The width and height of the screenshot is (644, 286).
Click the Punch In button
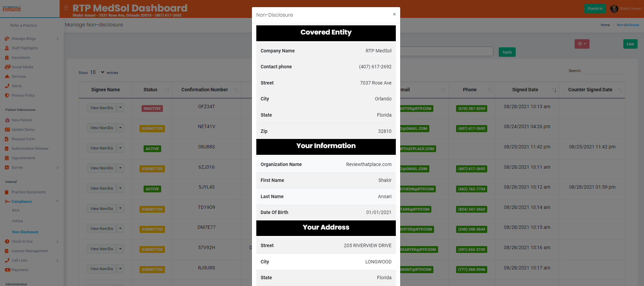coord(595,9)
